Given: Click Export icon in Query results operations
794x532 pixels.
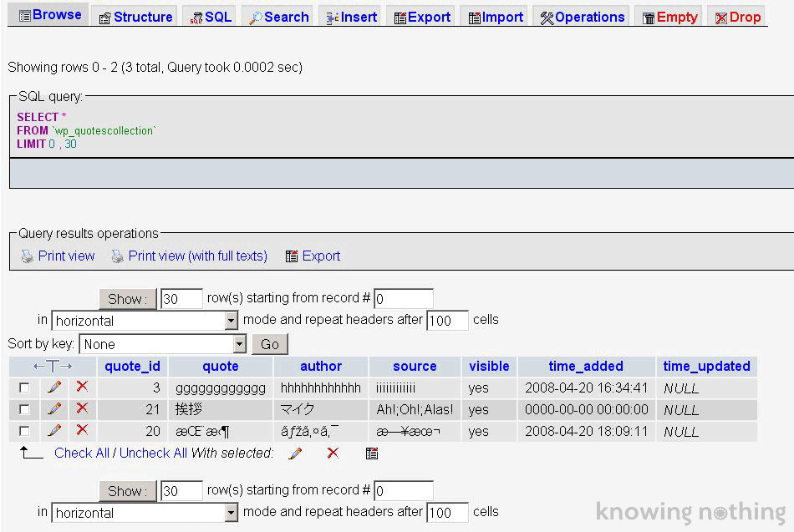Looking at the screenshot, I should (291, 256).
